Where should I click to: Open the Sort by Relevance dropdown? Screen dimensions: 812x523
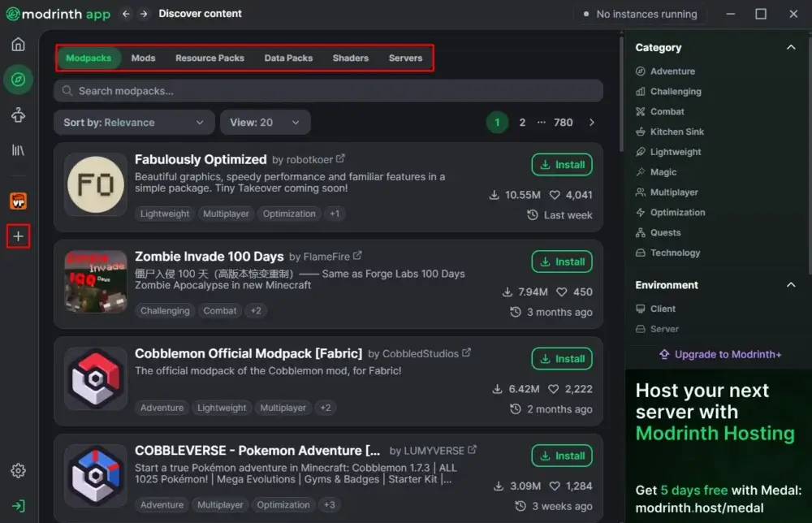pos(134,123)
